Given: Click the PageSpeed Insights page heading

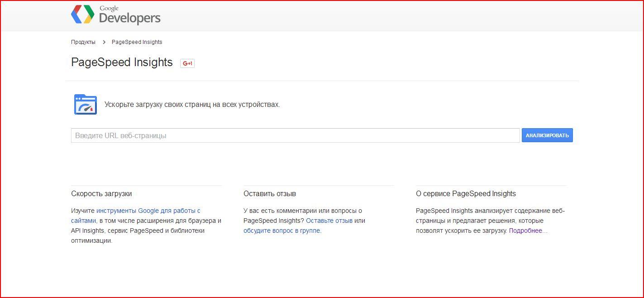Looking at the screenshot, I should (x=122, y=62).
